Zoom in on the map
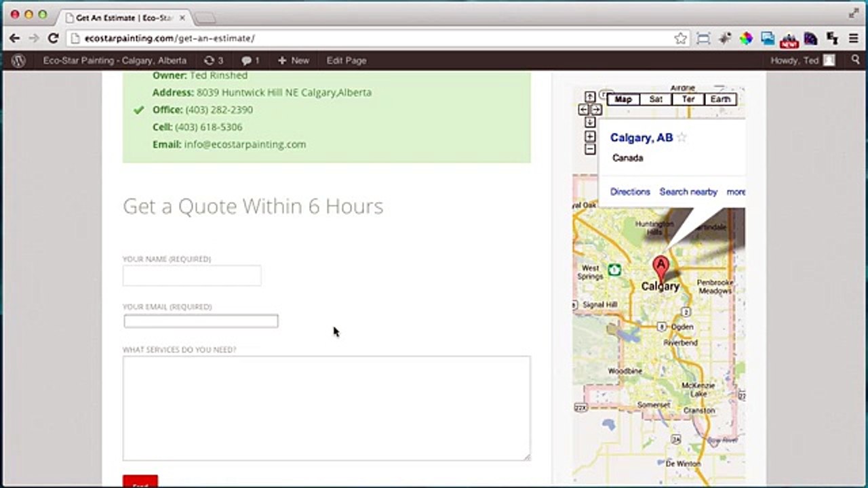Viewport: 868px width, 488px height. pos(590,136)
